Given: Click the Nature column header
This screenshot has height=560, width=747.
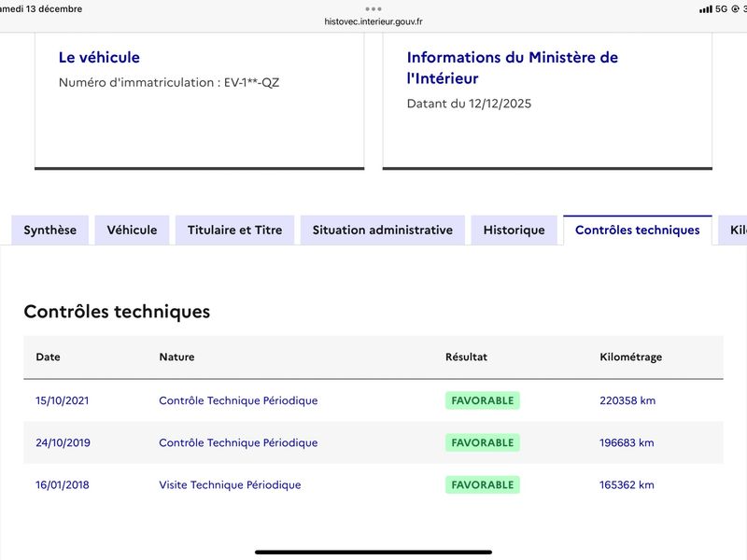Looking at the screenshot, I should [176, 357].
